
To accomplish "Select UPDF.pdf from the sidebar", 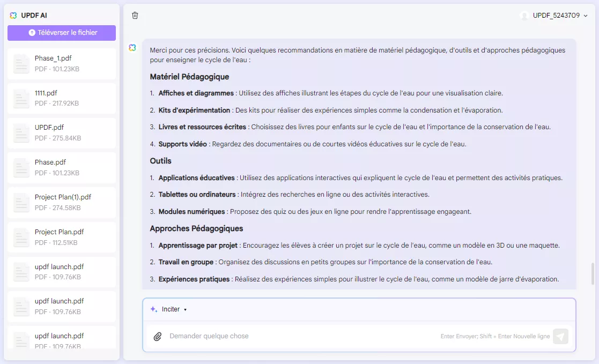I will coord(61,132).
